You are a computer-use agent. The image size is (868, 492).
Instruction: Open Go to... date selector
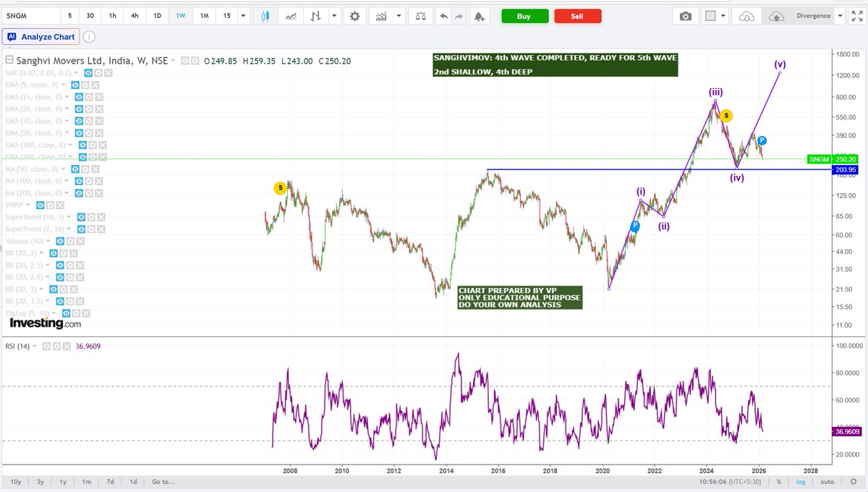[x=163, y=482]
